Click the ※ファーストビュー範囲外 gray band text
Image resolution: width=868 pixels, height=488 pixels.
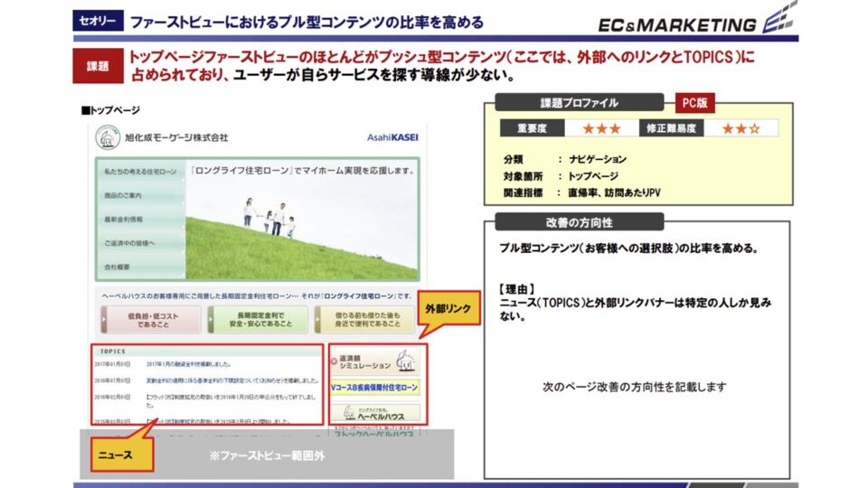(x=267, y=455)
